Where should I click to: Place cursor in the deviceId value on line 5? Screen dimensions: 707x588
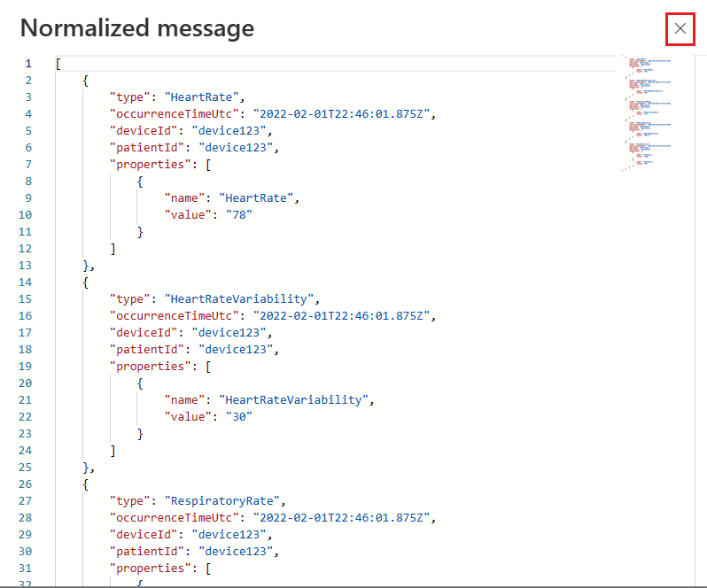point(231,131)
